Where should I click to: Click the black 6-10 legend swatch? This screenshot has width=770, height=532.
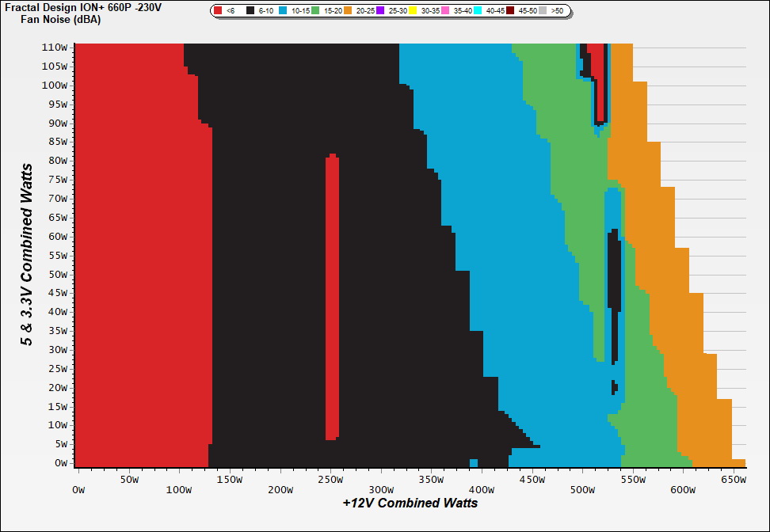tap(250, 11)
